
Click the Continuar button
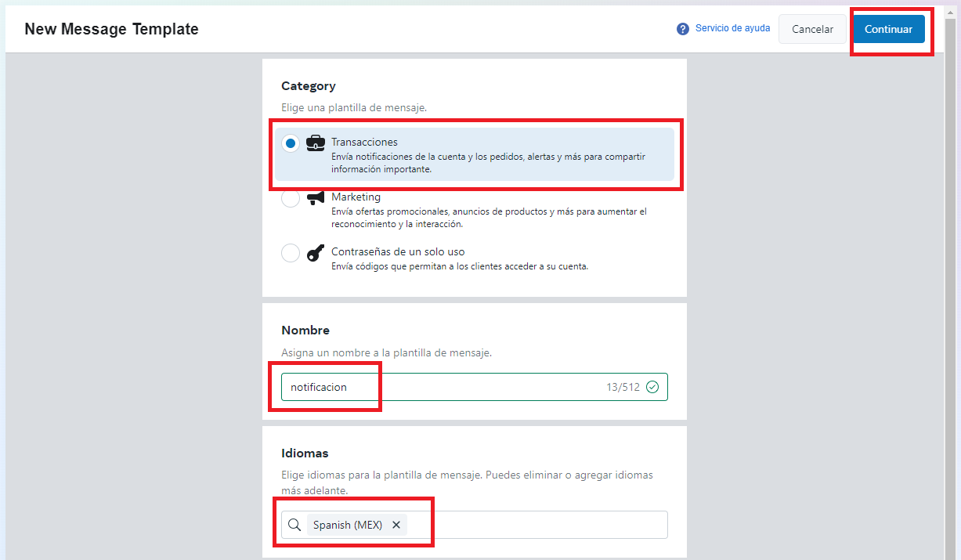click(x=888, y=29)
